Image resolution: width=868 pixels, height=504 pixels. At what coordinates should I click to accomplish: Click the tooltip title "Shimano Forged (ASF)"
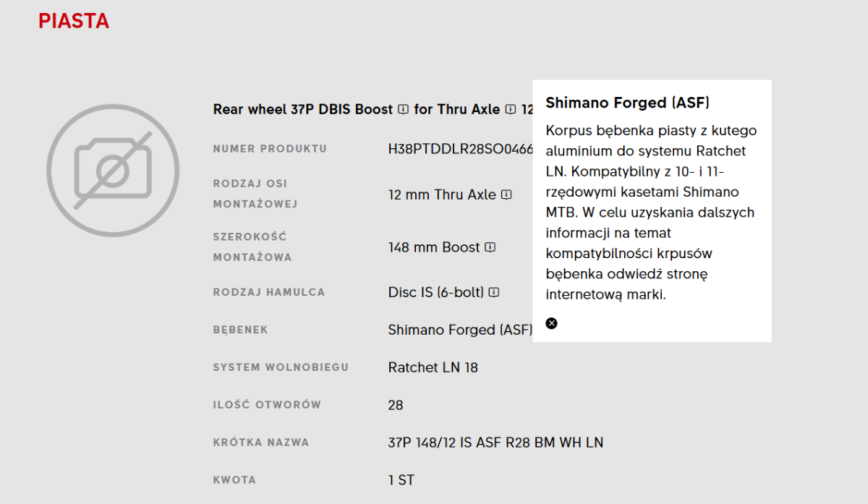click(x=627, y=103)
